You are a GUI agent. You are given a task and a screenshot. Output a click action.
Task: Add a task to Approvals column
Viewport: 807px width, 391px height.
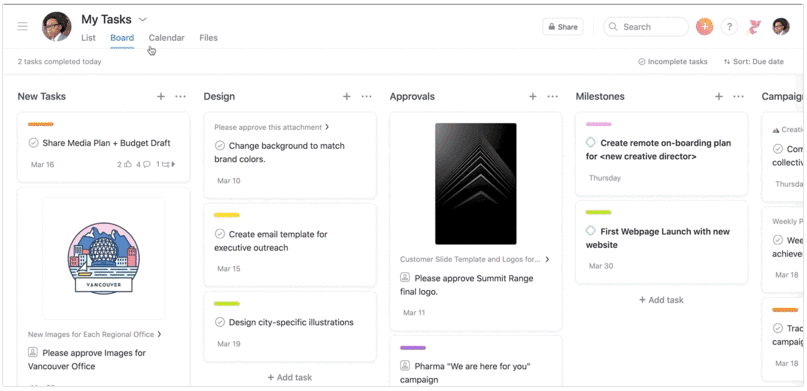point(533,96)
